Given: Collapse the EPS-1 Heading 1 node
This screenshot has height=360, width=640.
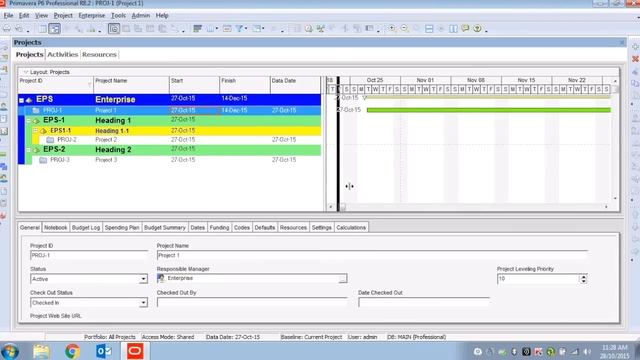Looking at the screenshot, I should [x=29, y=120].
